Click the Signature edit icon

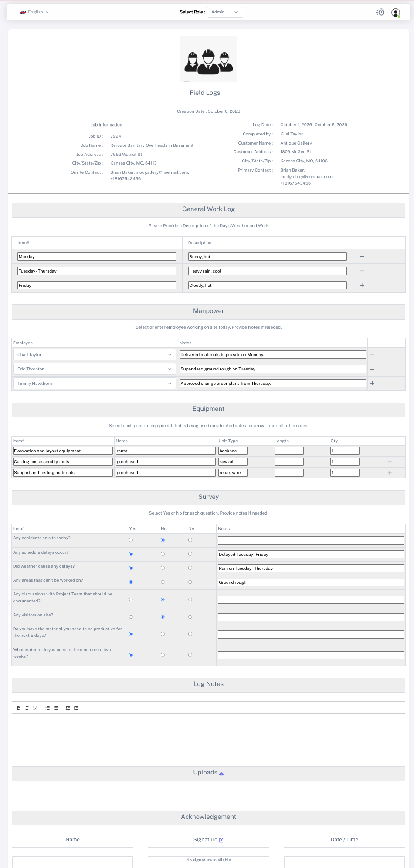pos(221,840)
